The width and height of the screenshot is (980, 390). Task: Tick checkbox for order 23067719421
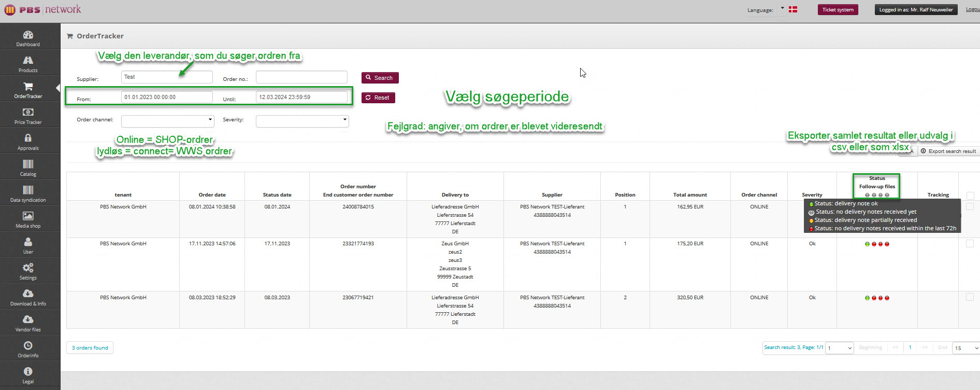(x=970, y=297)
